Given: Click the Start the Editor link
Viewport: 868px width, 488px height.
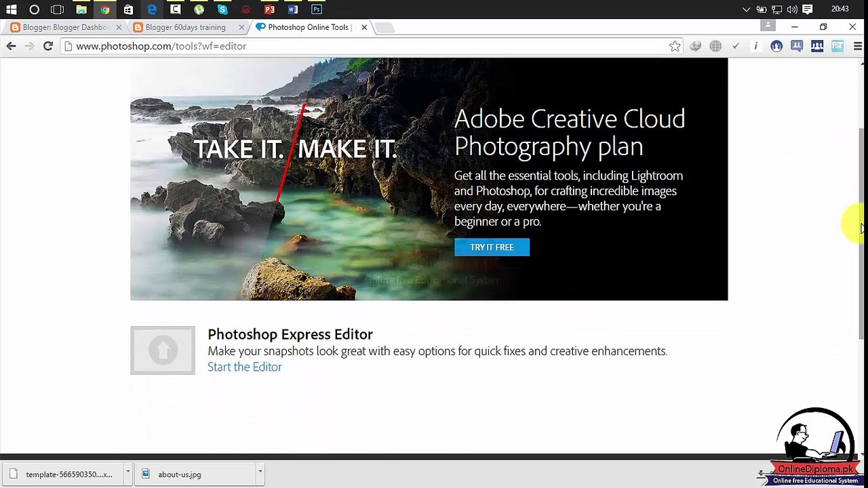Looking at the screenshot, I should 244,367.
